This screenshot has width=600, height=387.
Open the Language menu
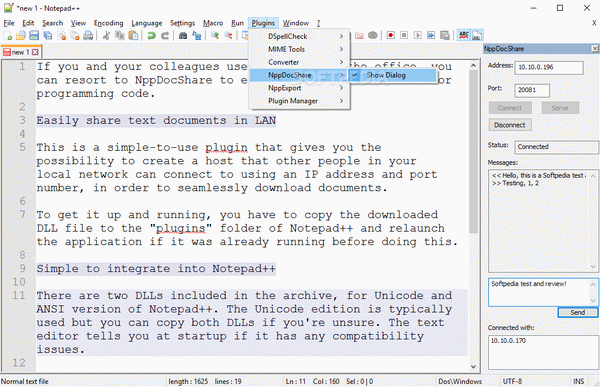(147, 23)
